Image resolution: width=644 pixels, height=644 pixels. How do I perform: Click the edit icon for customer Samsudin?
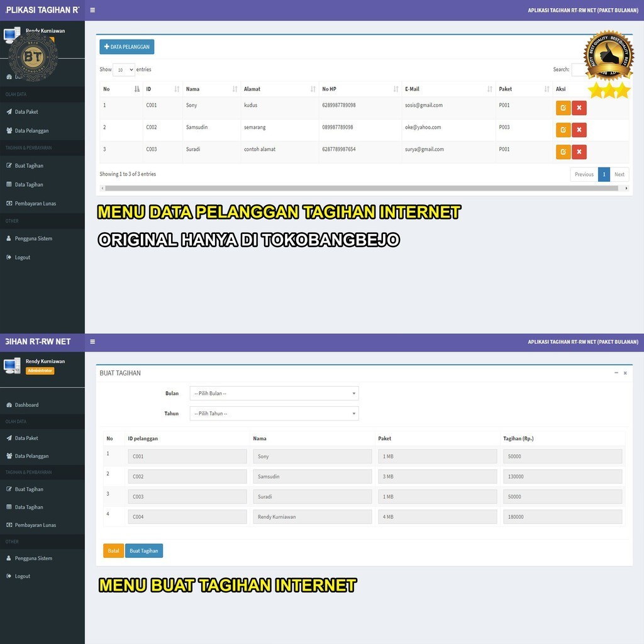563,130
